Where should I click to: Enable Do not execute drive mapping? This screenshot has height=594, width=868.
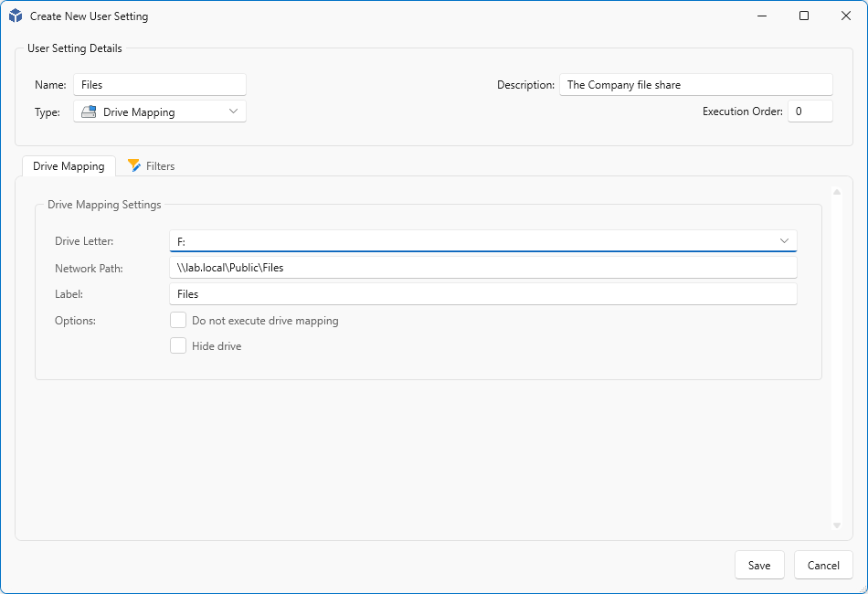[178, 321]
